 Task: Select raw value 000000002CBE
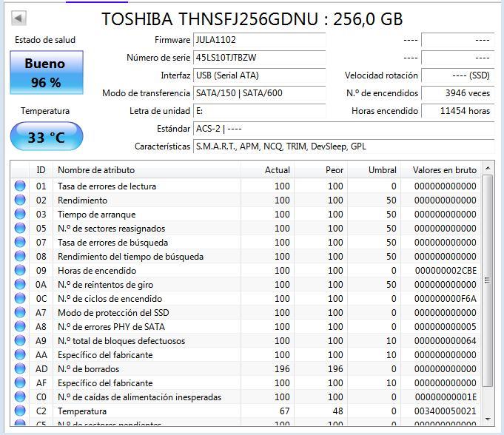click(446, 271)
